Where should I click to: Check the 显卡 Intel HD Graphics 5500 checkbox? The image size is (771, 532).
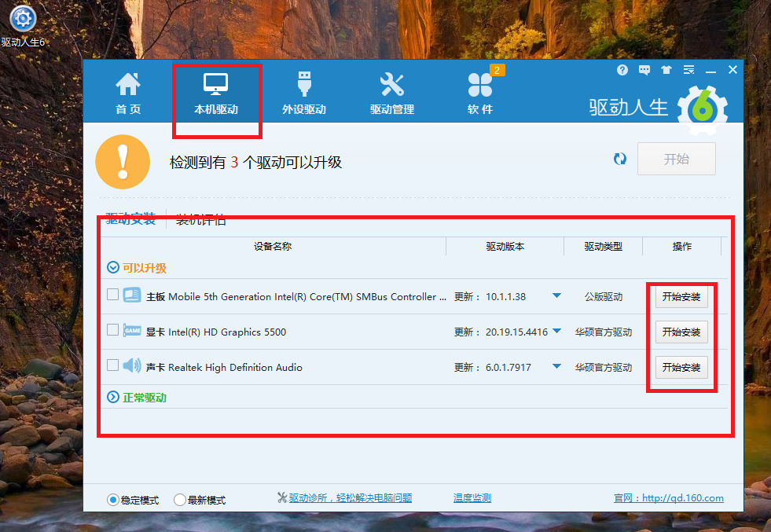pyautogui.click(x=112, y=330)
